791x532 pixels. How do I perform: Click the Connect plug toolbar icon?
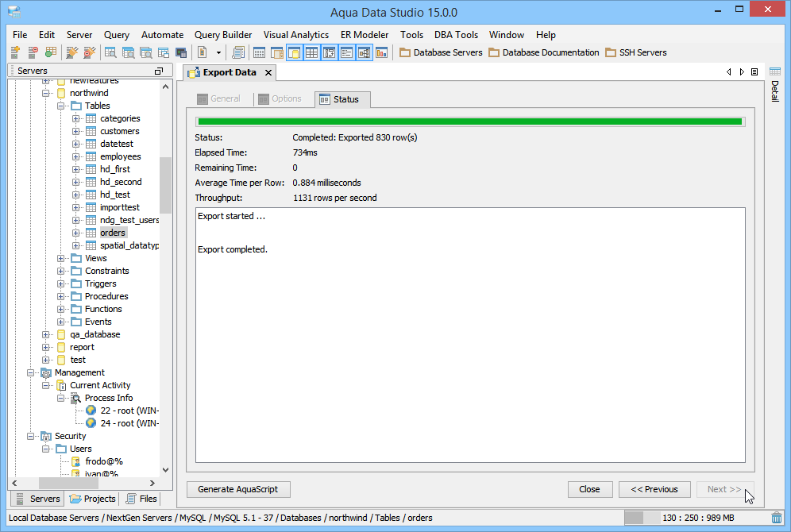click(72, 52)
